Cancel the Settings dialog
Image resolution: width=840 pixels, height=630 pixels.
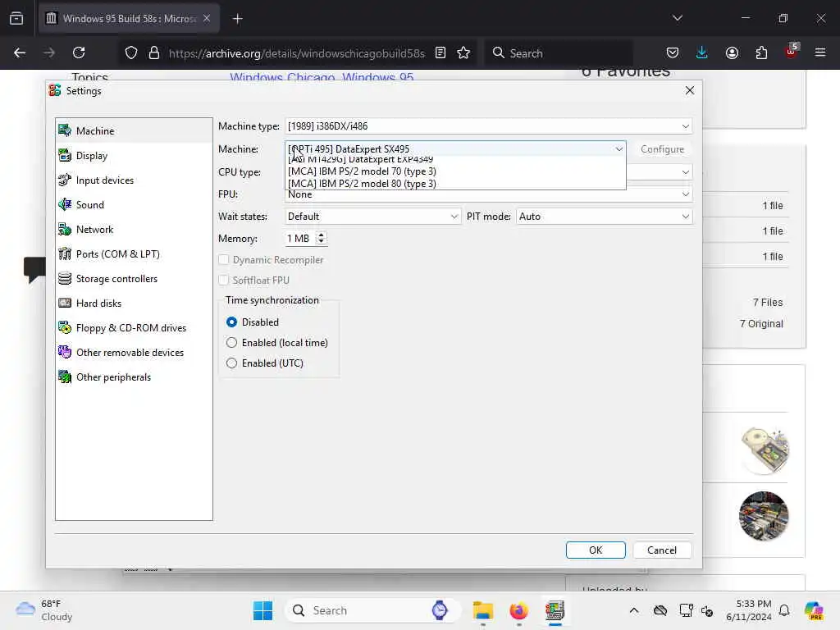point(662,550)
